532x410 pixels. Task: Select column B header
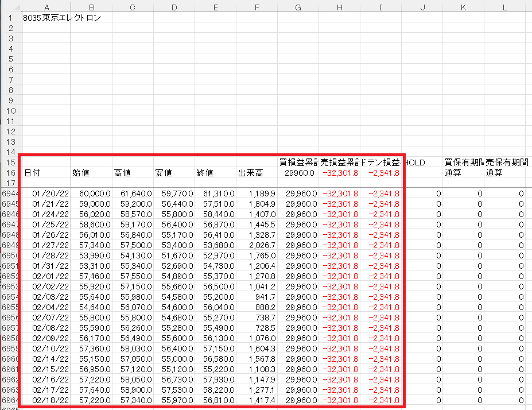coord(92,7)
